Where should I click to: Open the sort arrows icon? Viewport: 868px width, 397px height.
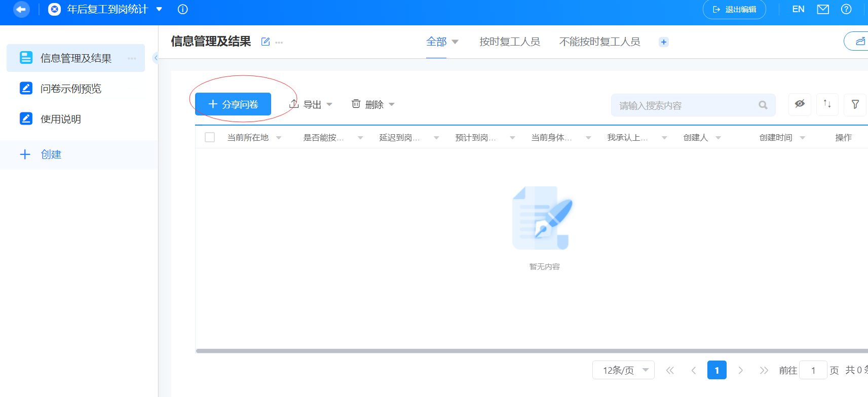click(x=827, y=104)
